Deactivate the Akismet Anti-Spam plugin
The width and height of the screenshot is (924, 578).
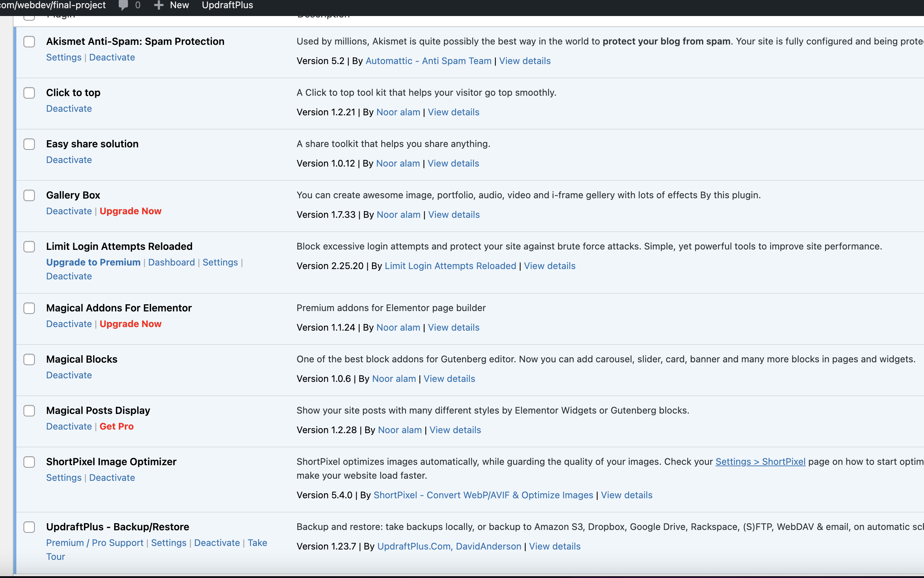pos(112,57)
